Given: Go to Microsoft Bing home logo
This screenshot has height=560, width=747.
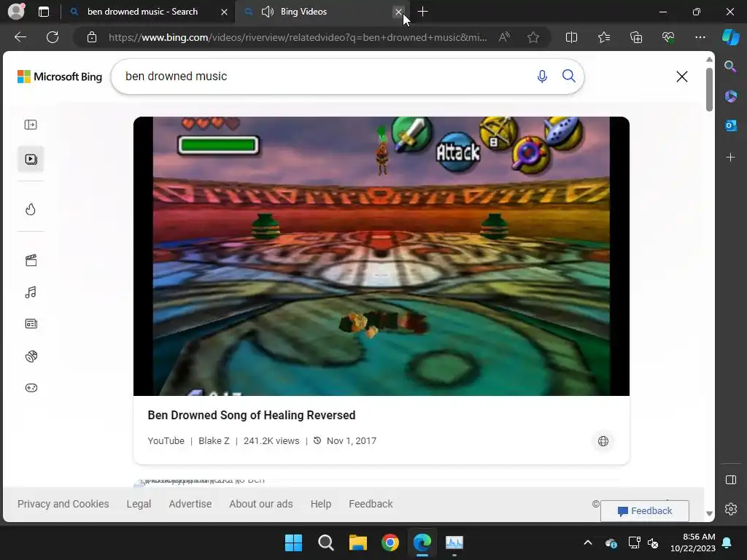Looking at the screenshot, I should click(60, 77).
